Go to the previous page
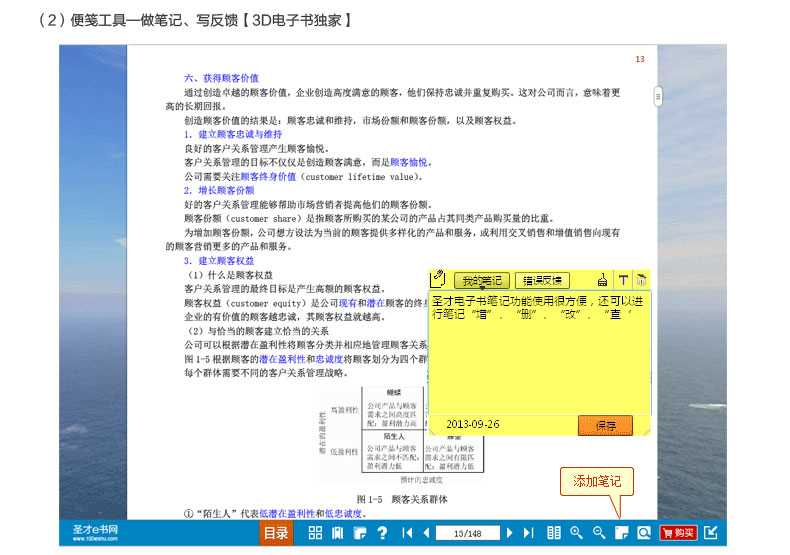This screenshot has width=790, height=555. point(426,533)
